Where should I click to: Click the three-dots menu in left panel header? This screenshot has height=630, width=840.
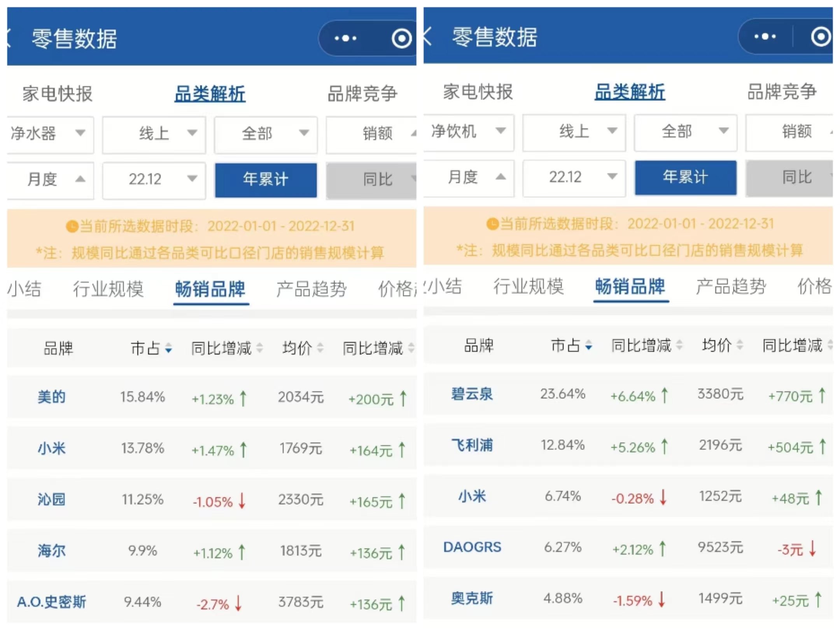[345, 38]
